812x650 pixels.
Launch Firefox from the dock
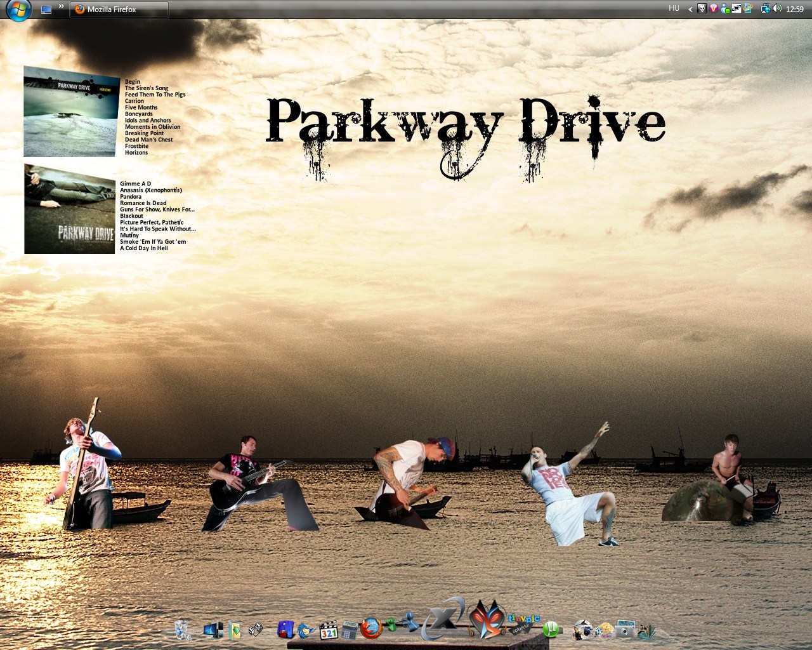tap(372, 628)
